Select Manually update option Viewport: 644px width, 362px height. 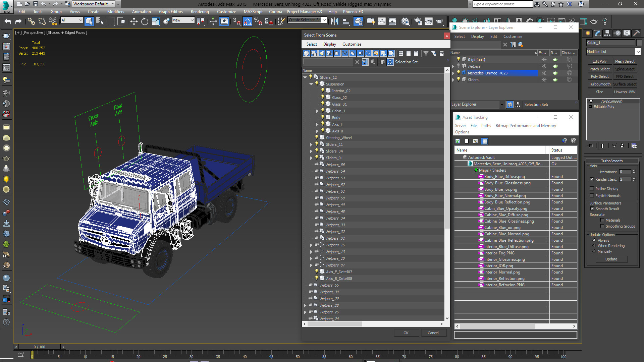(x=594, y=251)
